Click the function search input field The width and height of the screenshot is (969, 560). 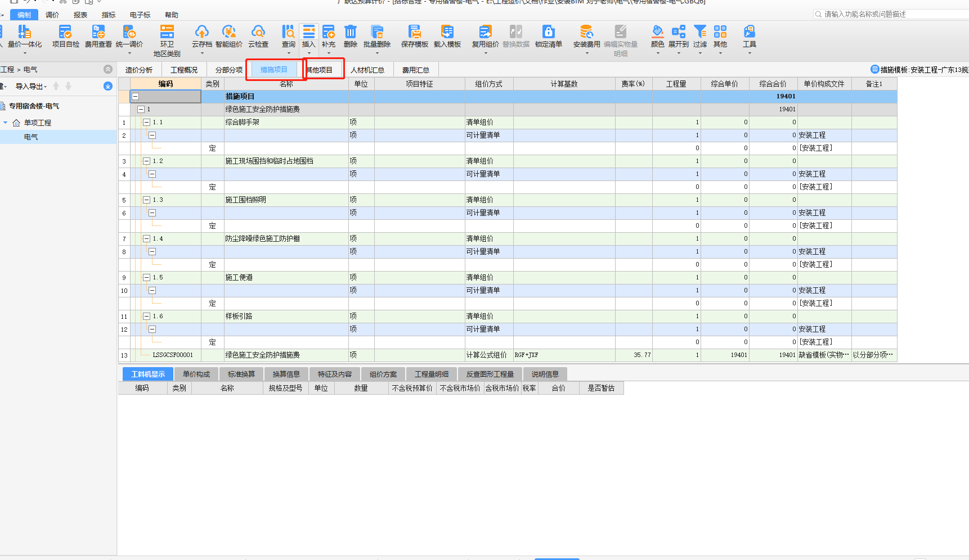[891, 14]
